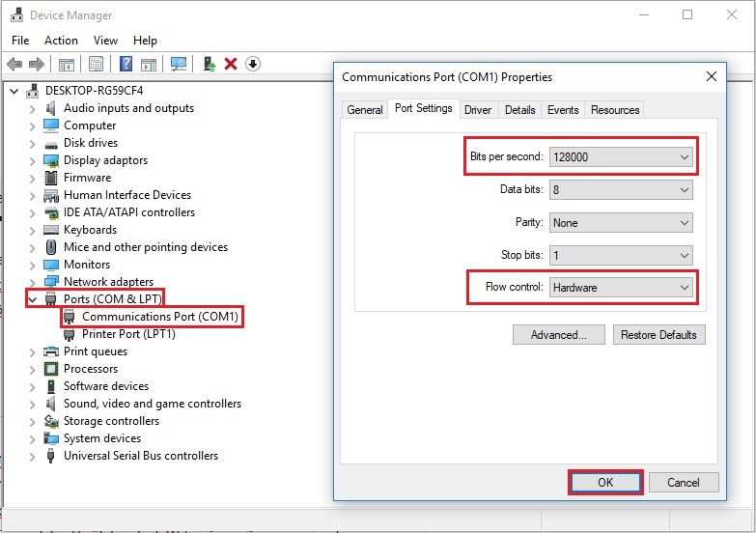The width and height of the screenshot is (756, 533).
Task: Click the Back arrow toolbar icon
Action: 14,64
